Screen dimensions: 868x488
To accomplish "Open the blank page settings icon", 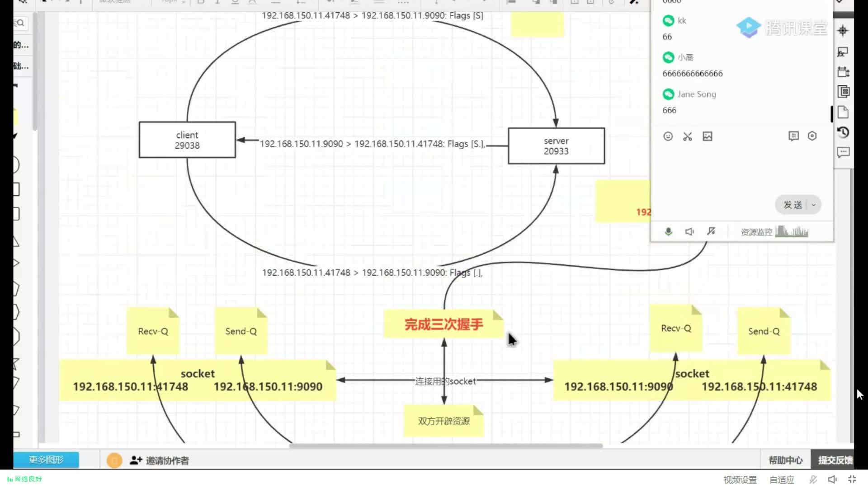I will (843, 112).
